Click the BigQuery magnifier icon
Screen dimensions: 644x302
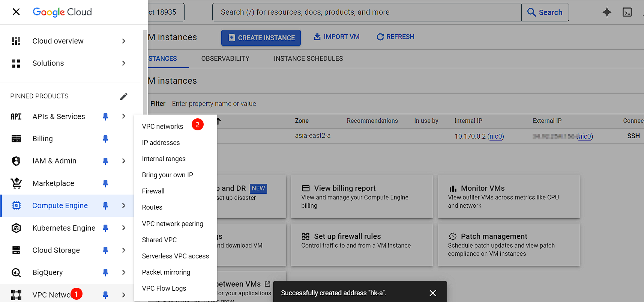(16, 272)
